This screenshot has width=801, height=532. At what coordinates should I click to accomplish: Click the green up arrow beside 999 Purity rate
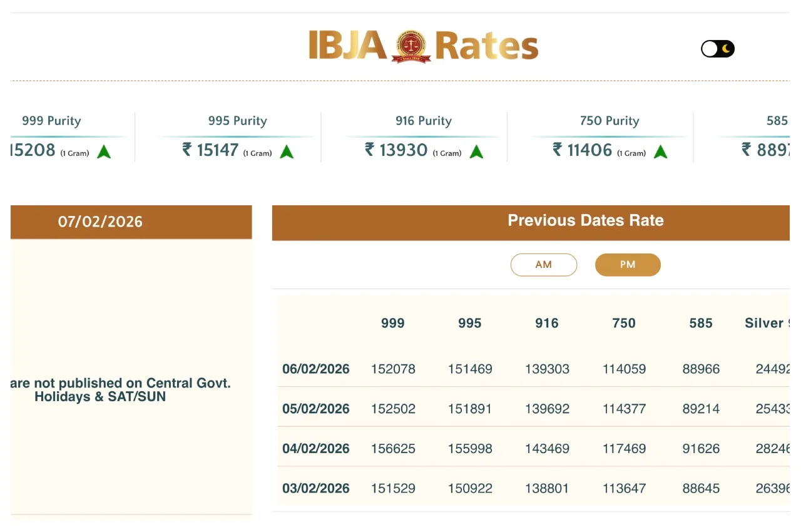coord(104,150)
